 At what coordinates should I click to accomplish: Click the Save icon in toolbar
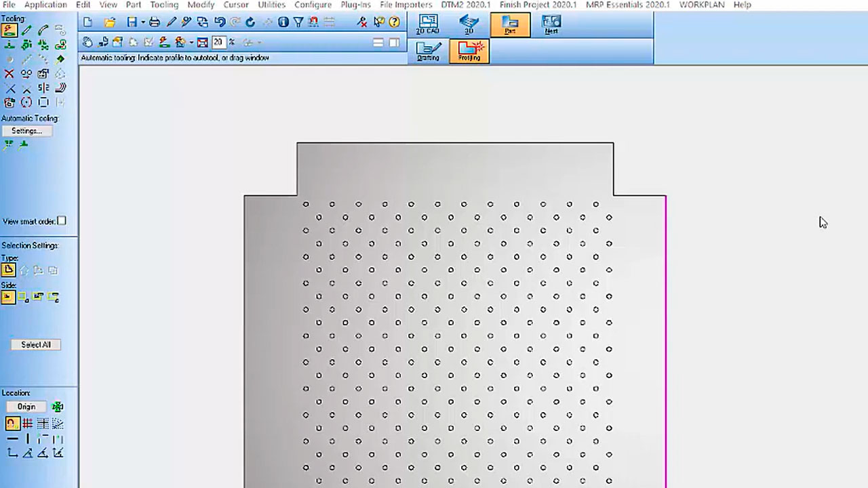pyautogui.click(x=132, y=22)
